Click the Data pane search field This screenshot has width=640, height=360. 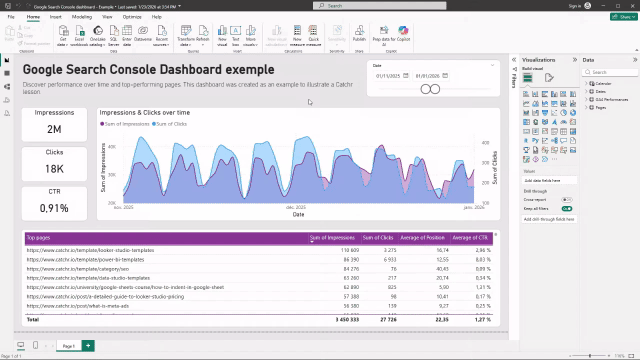(610, 72)
